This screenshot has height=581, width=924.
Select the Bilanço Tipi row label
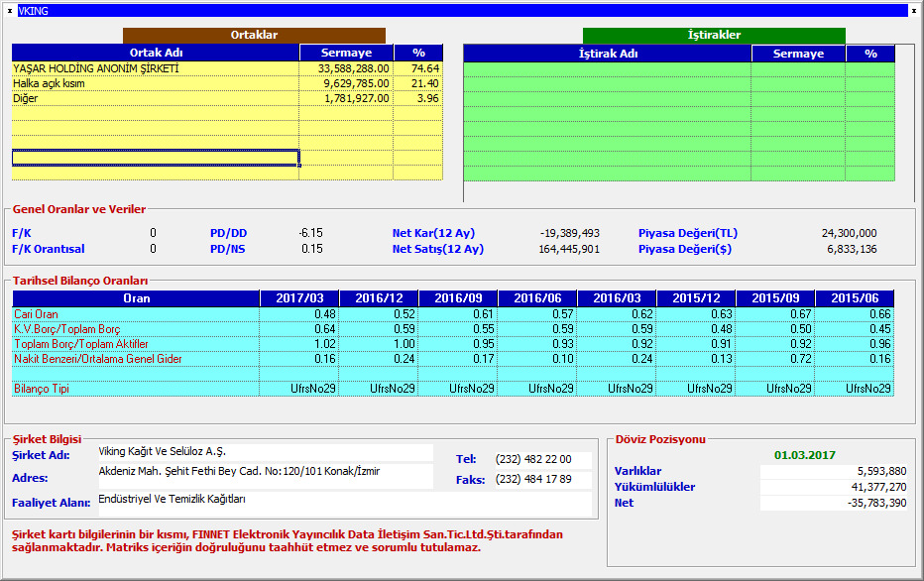point(42,389)
